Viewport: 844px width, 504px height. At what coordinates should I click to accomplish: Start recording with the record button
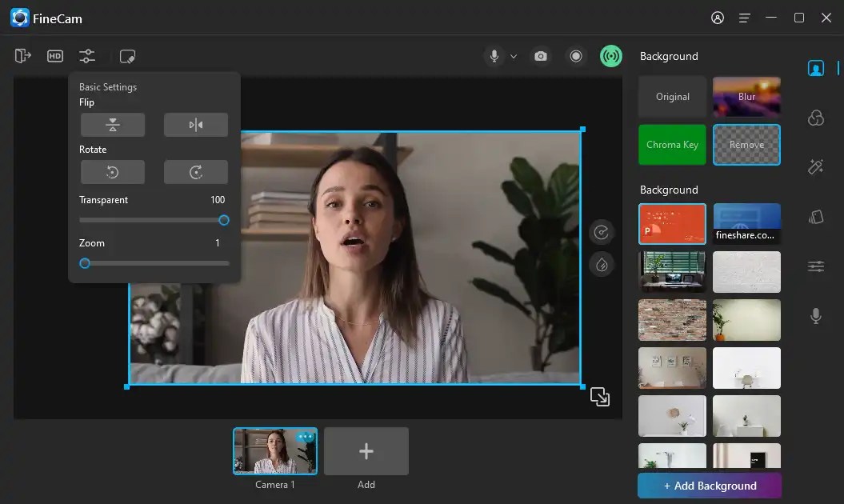point(576,56)
